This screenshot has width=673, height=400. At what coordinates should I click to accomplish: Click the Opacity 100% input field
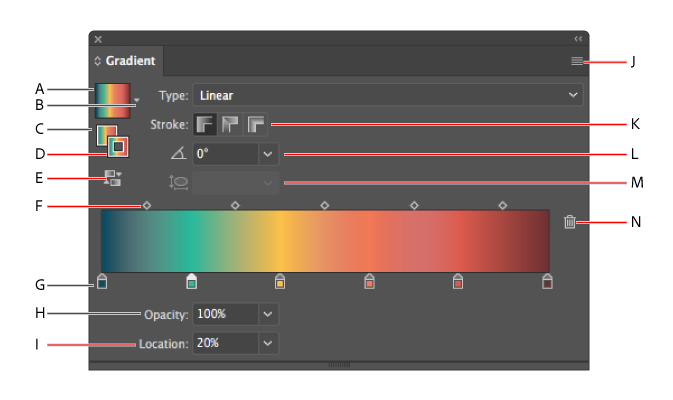point(224,313)
